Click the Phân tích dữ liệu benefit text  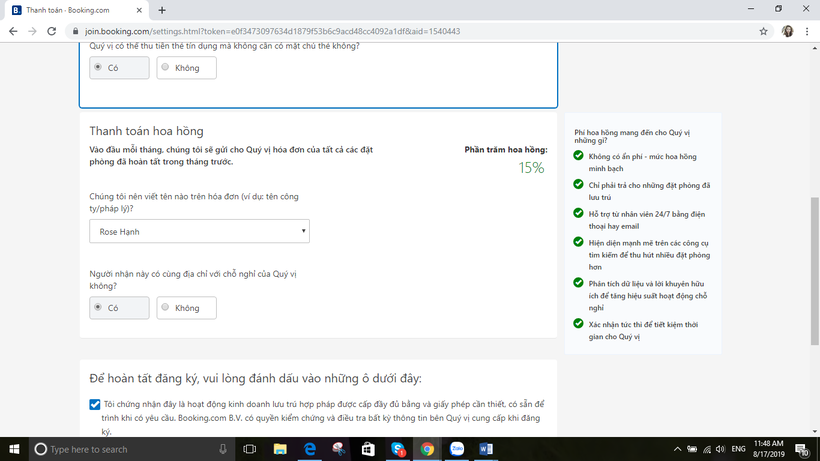[x=647, y=296]
